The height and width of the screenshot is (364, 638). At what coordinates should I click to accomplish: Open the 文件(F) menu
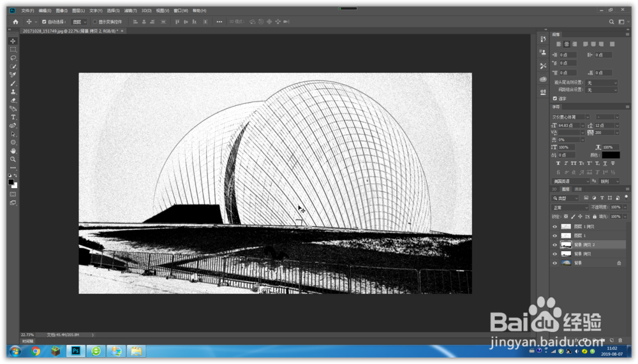27,11
